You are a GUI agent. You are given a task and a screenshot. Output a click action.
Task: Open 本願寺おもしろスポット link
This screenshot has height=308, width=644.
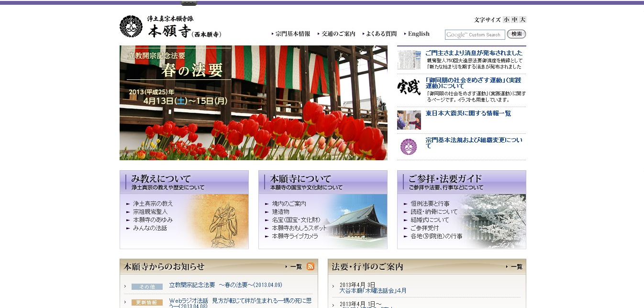[x=299, y=228]
